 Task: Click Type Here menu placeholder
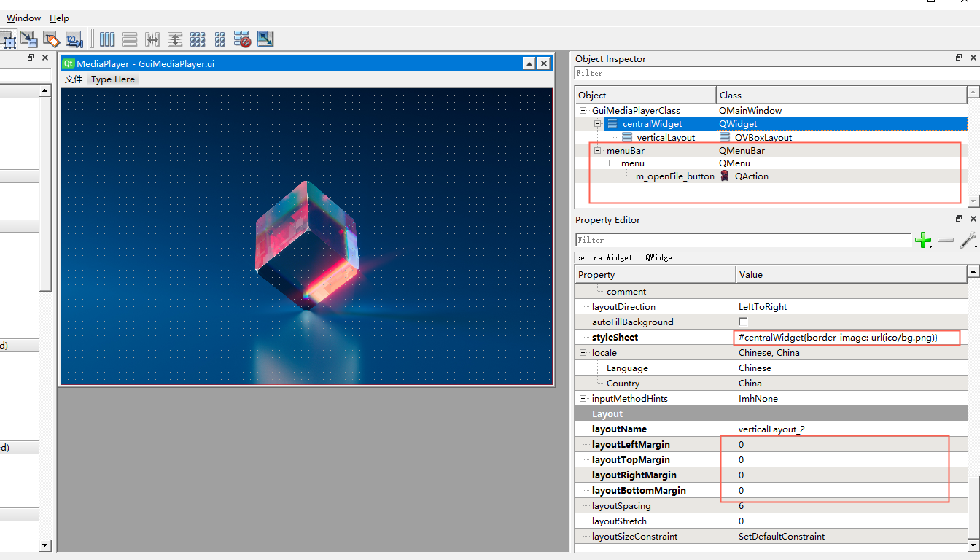pos(113,79)
